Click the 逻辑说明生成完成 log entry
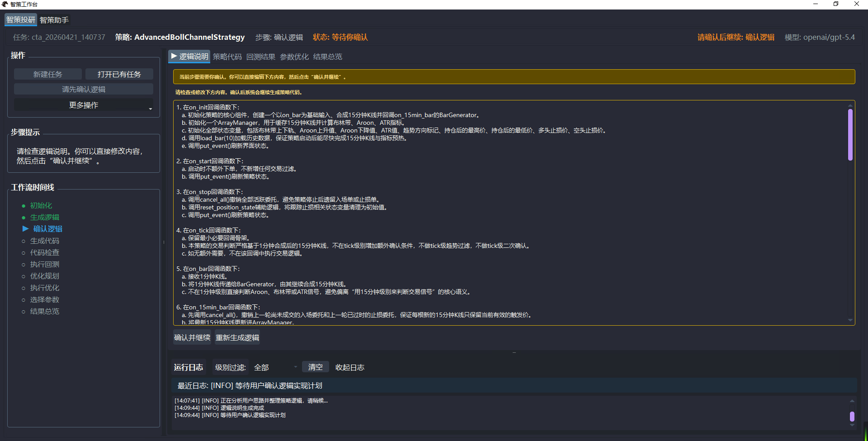The image size is (868, 441). 219,408
